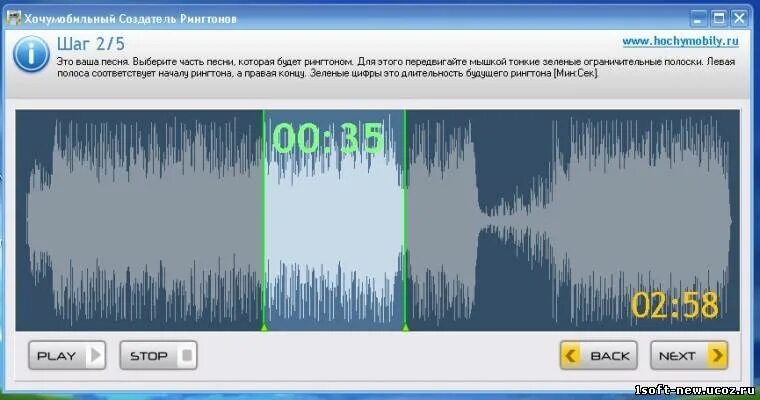
Task: Click the right end-marker triangle handle
Action: coord(405,328)
